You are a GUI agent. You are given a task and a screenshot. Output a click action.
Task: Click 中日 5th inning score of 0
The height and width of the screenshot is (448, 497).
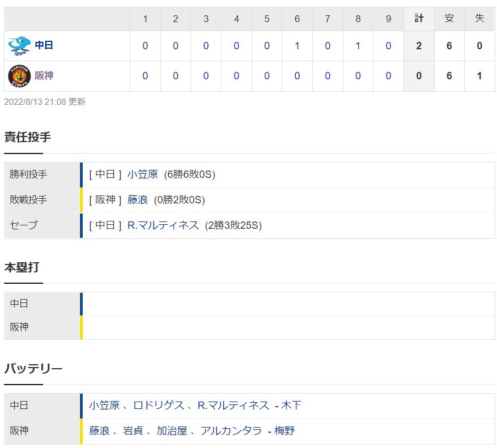coord(266,46)
